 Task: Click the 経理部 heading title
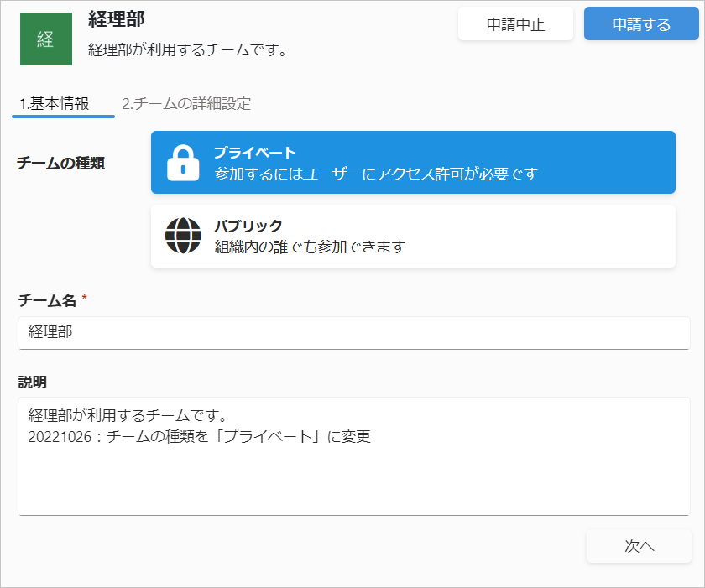click(117, 19)
